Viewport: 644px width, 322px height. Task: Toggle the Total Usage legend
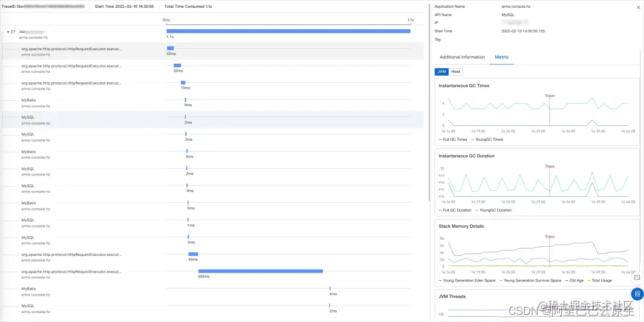(x=599, y=281)
